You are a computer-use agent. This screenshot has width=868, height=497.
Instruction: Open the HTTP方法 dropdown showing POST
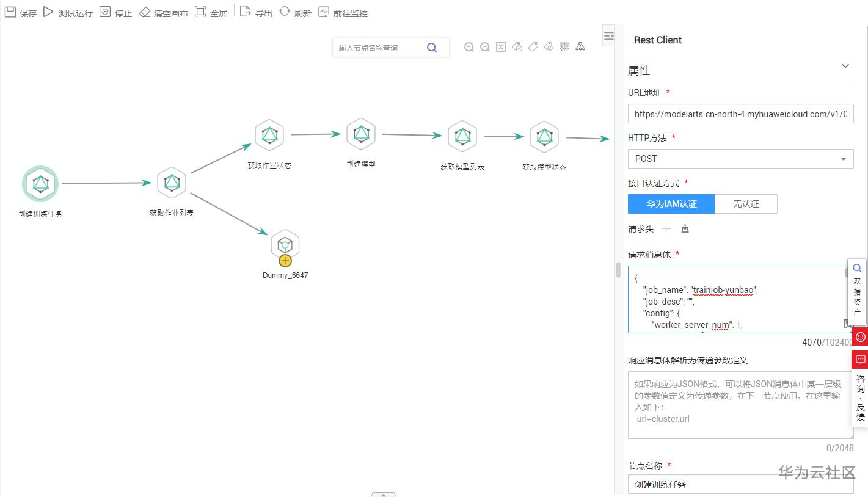tap(740, 159)
